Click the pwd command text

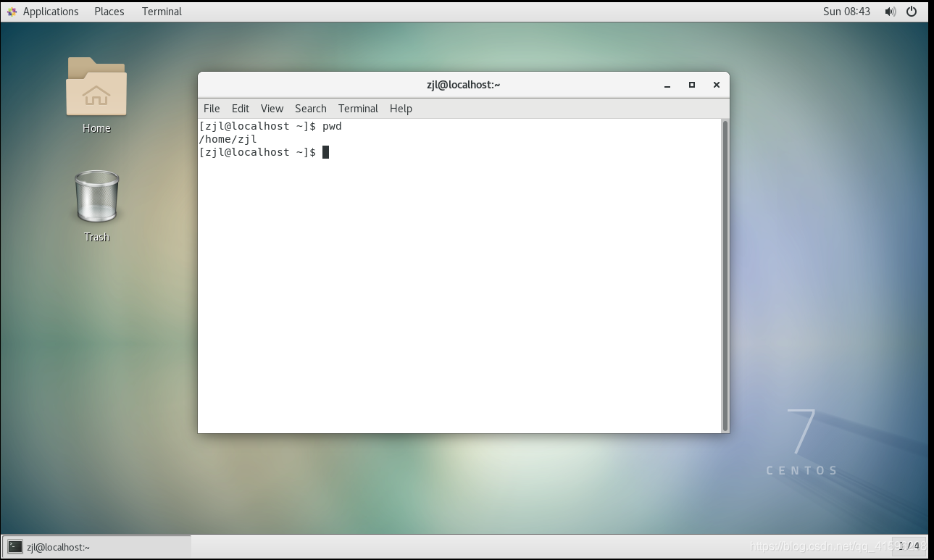pyautogui.click(x=332, y=126)
